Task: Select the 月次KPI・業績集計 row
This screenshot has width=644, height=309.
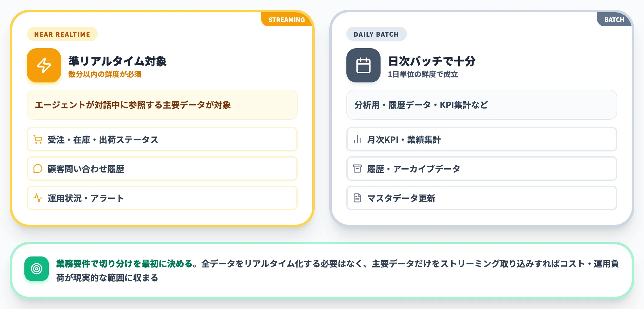Action: click(x=482, y=140)
